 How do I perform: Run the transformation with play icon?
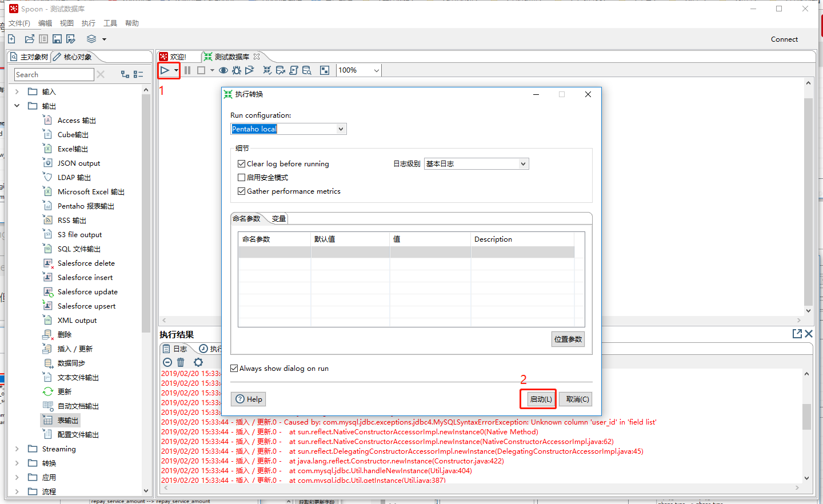click(x=165, y=70)
